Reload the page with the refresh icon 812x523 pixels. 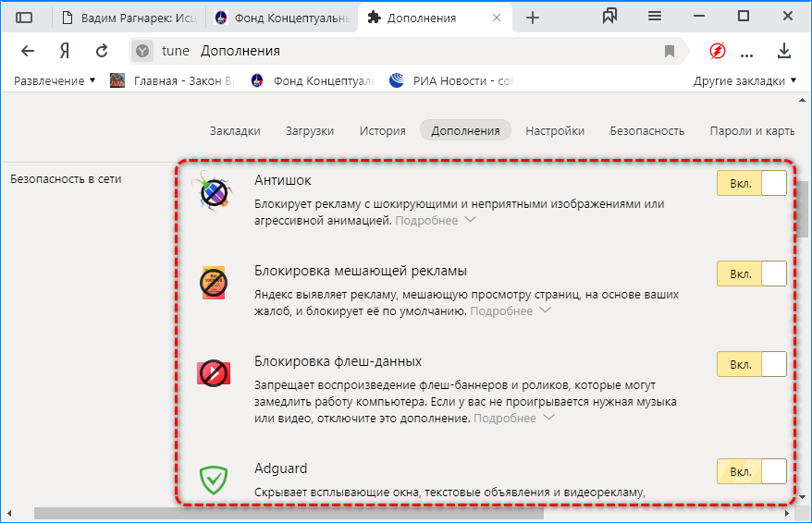(102, 51)
